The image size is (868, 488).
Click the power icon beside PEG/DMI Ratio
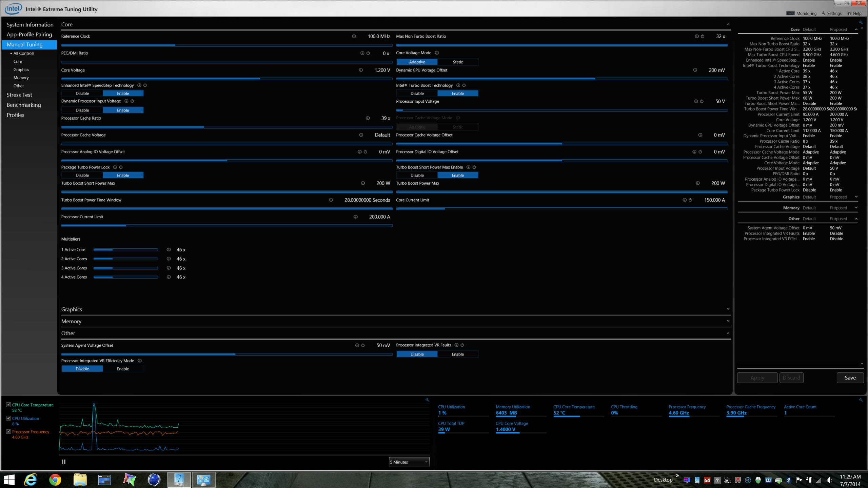tap(368, 53)
